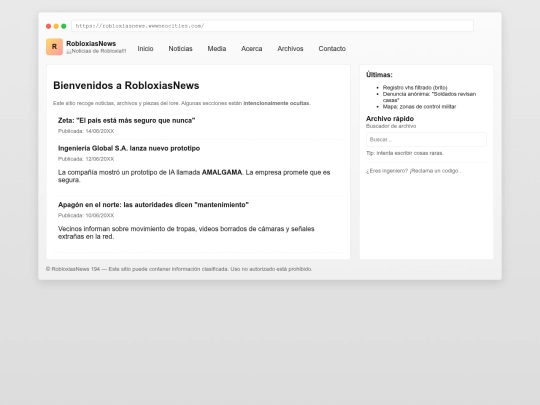Click 'Registro vhs filtrado' latest item

pyautogui.click(x=415, y=88)
